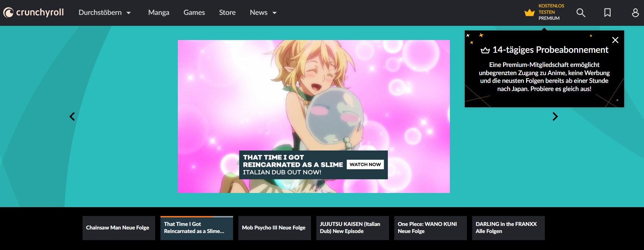644x250 pixels.
Task: Click the Crunchyroll logo
Action: point(34,12)
